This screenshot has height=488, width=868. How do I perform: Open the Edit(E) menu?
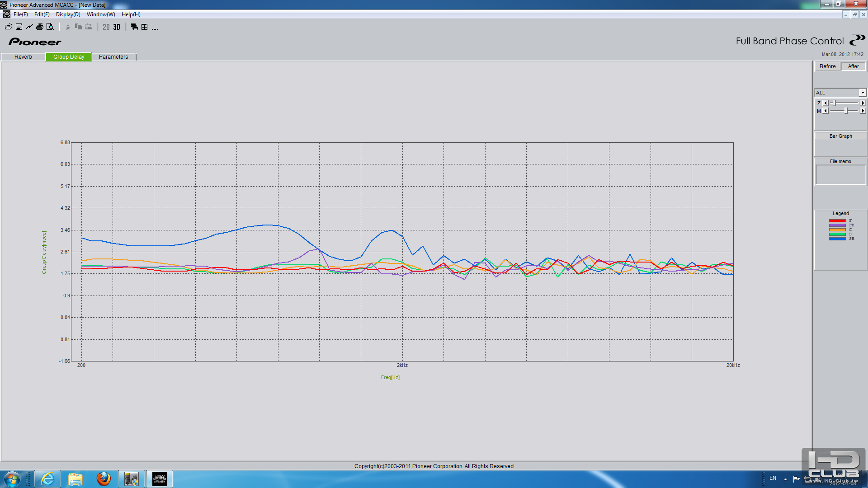tap(42, 14)
